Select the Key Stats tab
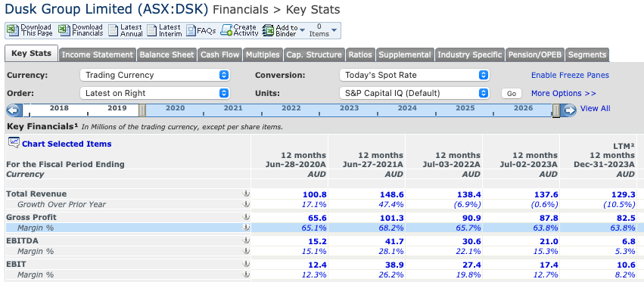The image size is (644, 282). tap(31, 54)
